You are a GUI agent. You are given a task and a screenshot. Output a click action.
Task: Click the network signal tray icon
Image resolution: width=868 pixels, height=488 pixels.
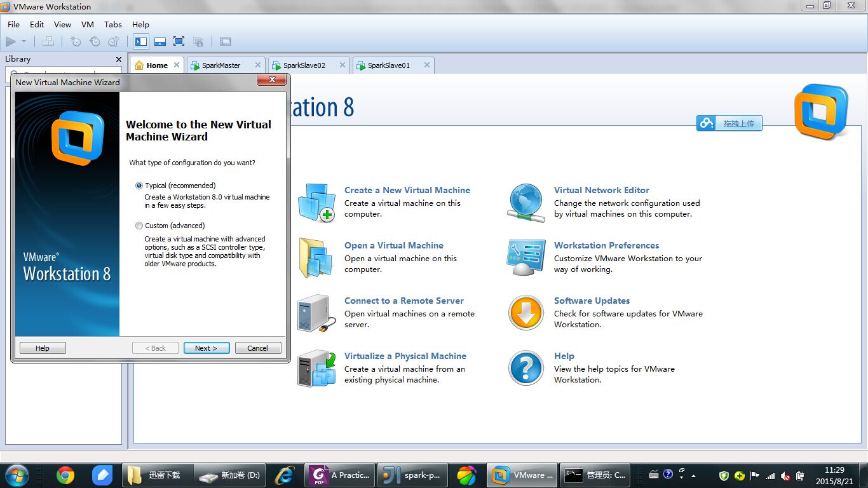click(x=770, y=475)
